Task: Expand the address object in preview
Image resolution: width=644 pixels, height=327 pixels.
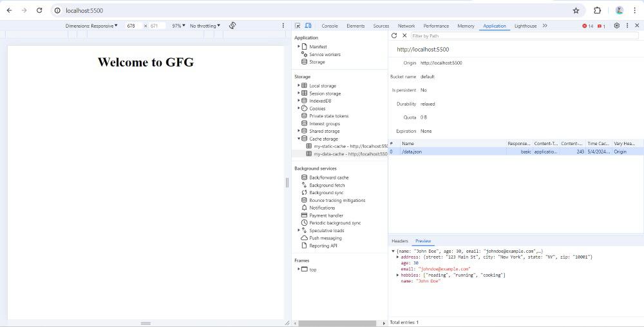Action: [x=397, y=257]
